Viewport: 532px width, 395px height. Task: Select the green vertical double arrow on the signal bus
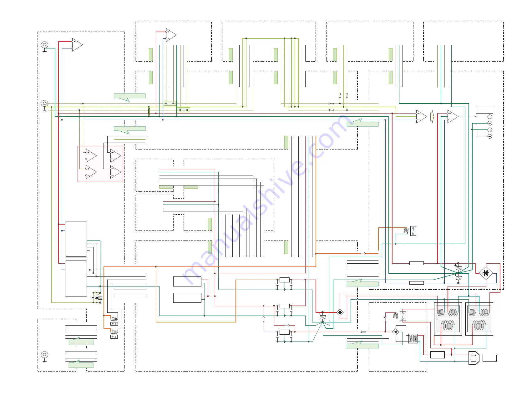[149, 112]
